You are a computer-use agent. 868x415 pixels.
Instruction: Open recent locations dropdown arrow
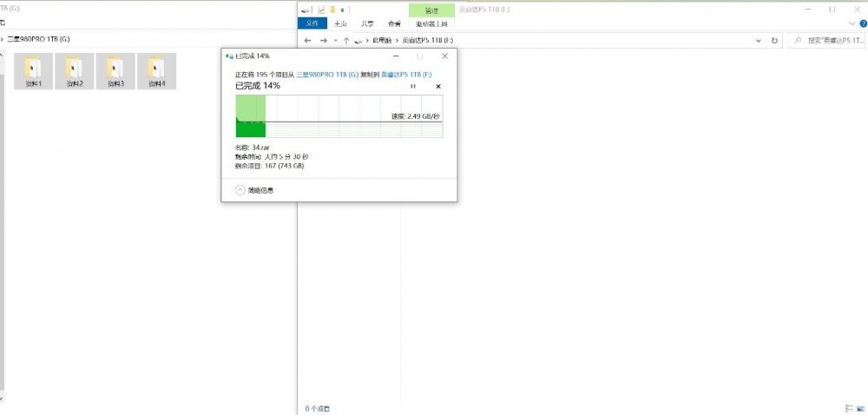click(335, 41)
